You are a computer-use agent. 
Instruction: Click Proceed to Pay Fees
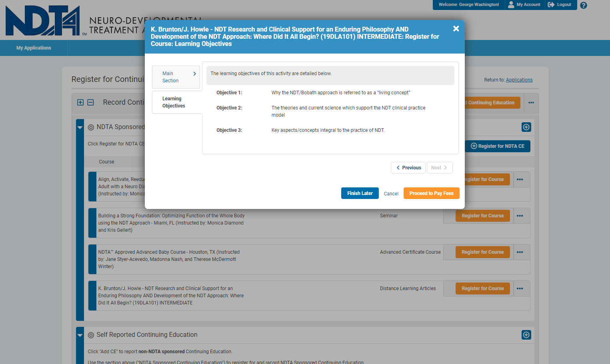click(x=432, y=193)
